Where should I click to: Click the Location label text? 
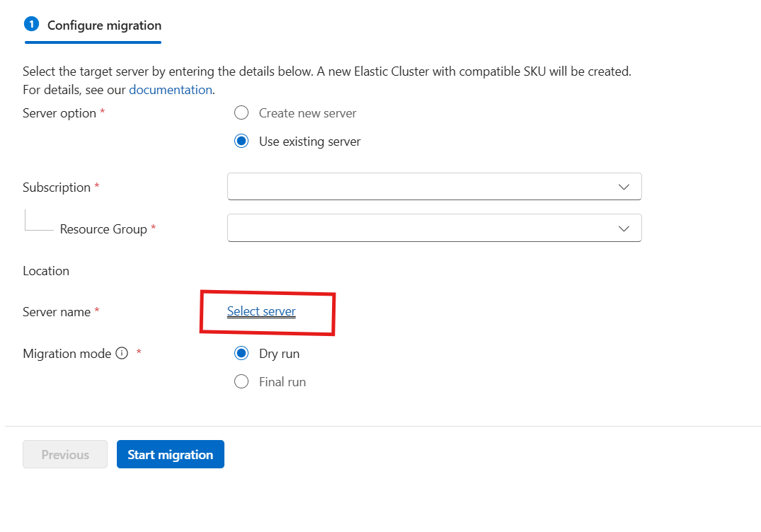click(x=46, y=271)
